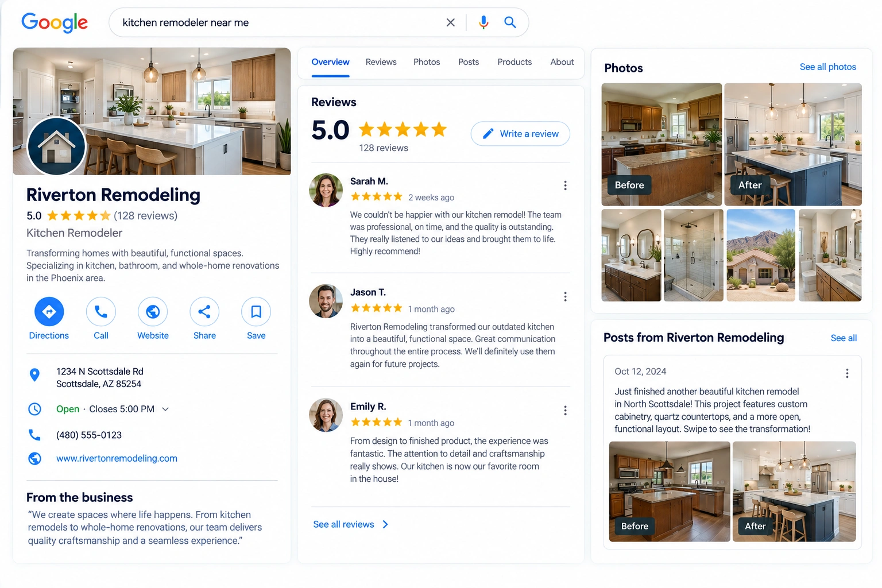The width and height of the screenshot is (882, 588).
Task: Clear the search query with the X icon
Action: pos(451,22)
